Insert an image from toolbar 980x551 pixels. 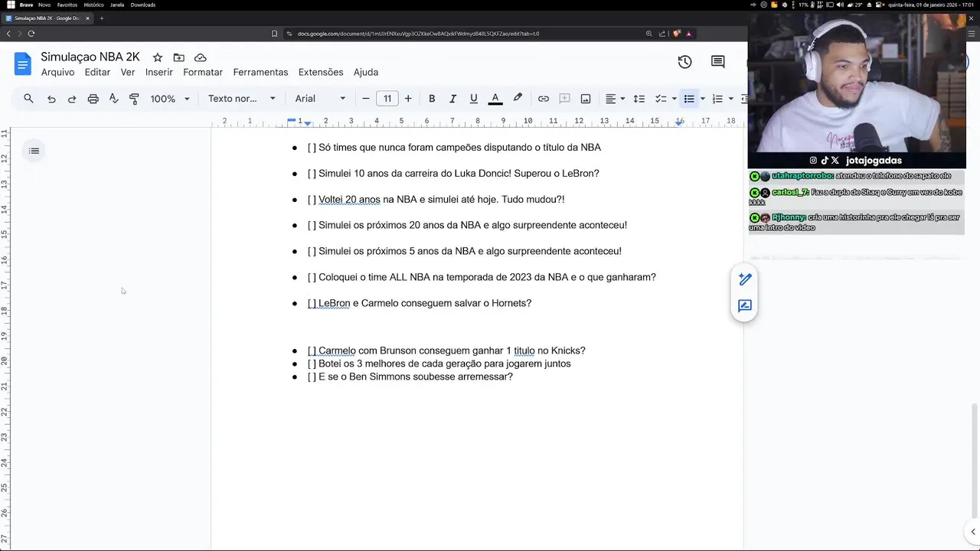[x=586, y=99]
